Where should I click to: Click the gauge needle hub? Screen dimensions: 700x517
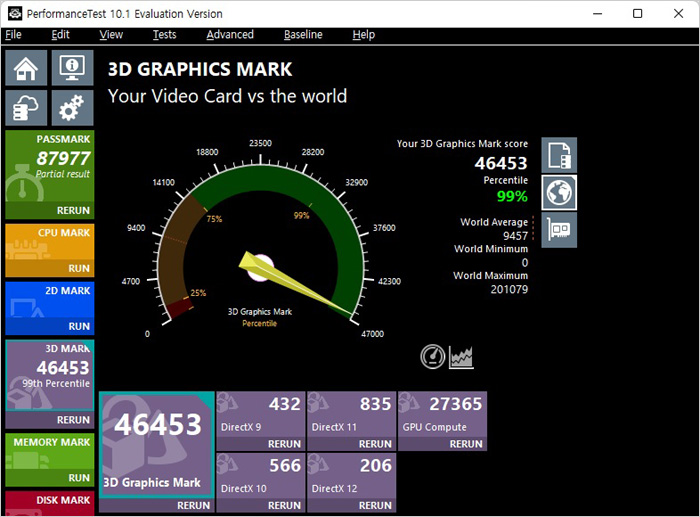[260, 268]
